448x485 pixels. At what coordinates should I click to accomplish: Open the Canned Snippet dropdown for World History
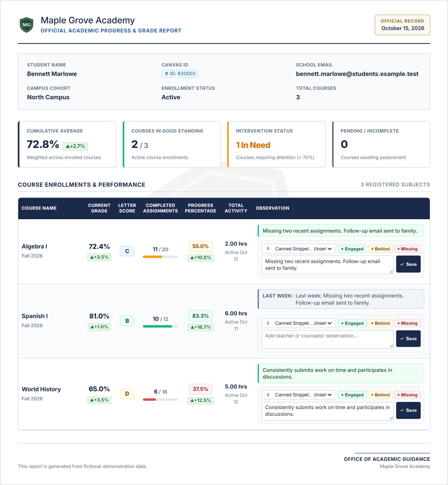299,395
